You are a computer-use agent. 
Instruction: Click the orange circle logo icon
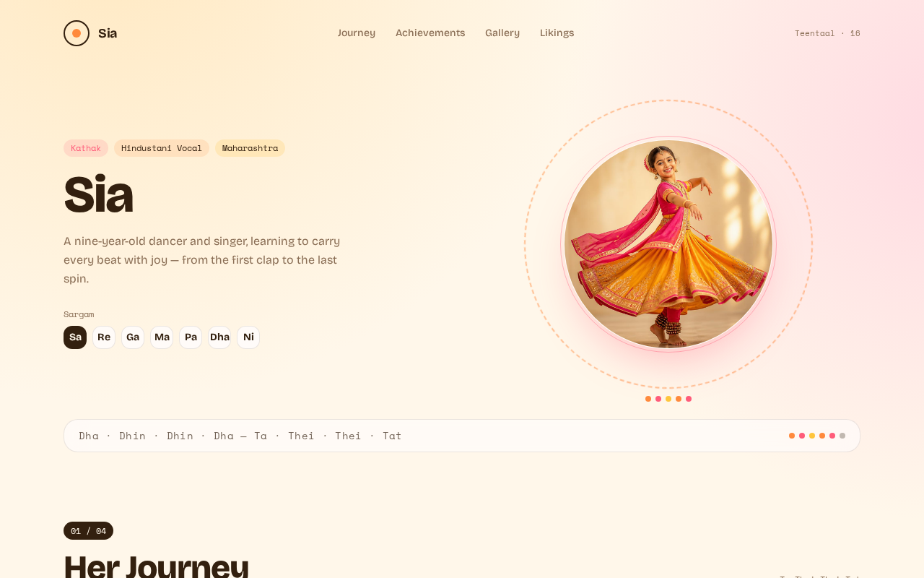pyautogui.click(x=77, y=33)
